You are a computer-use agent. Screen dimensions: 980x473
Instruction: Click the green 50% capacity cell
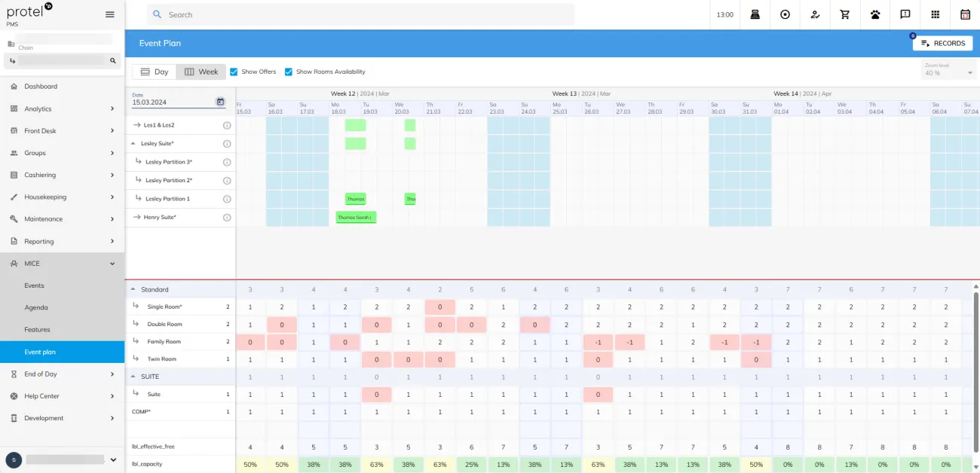point(250,465)
